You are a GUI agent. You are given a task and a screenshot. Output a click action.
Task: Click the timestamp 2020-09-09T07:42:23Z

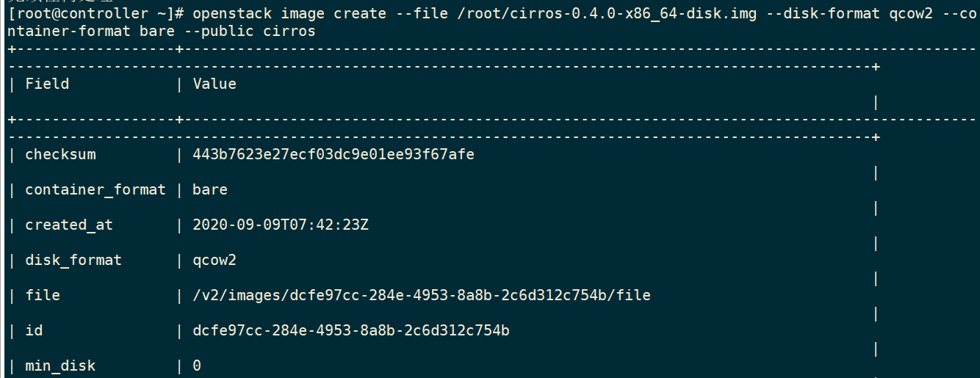(281, 225)
